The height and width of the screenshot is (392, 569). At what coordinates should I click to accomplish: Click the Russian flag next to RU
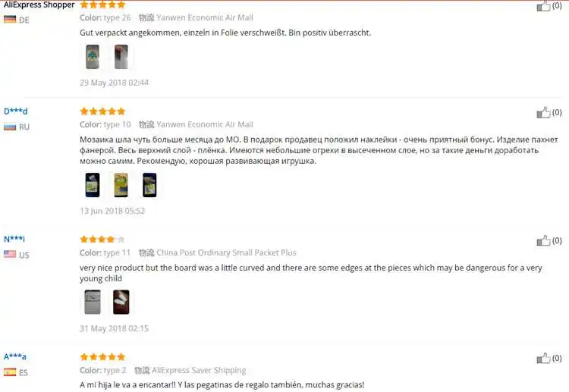[x=10, y=127]
